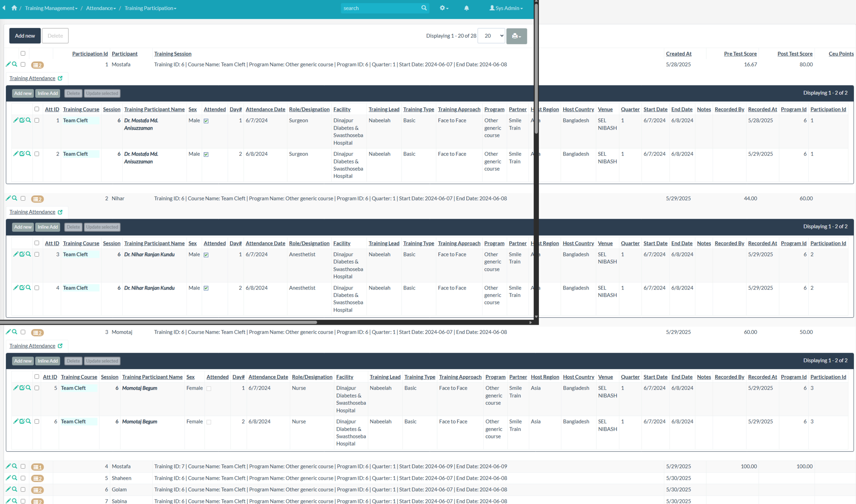Sort by Ceu Points column header
This screenshot has width=856, height=504.
pos(841,54)
